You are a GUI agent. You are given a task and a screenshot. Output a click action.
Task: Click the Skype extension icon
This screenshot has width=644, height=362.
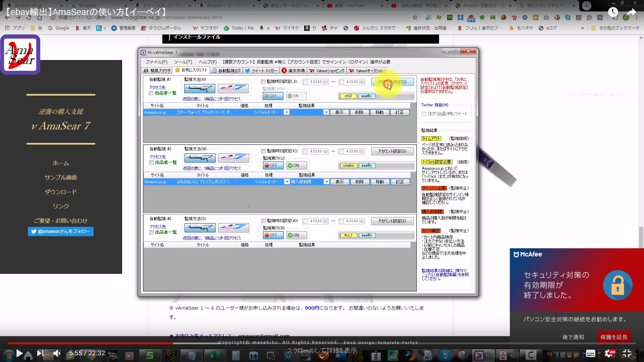point(568,17)
